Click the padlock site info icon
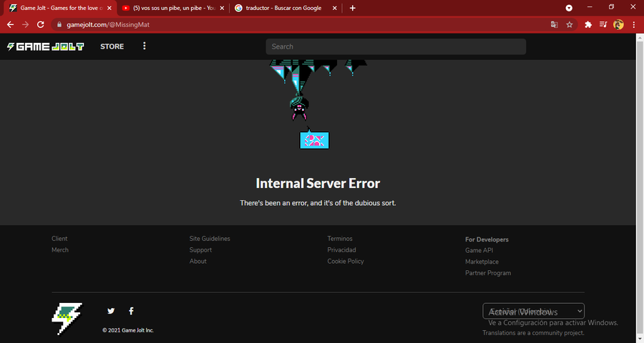 tap(59, 24)
